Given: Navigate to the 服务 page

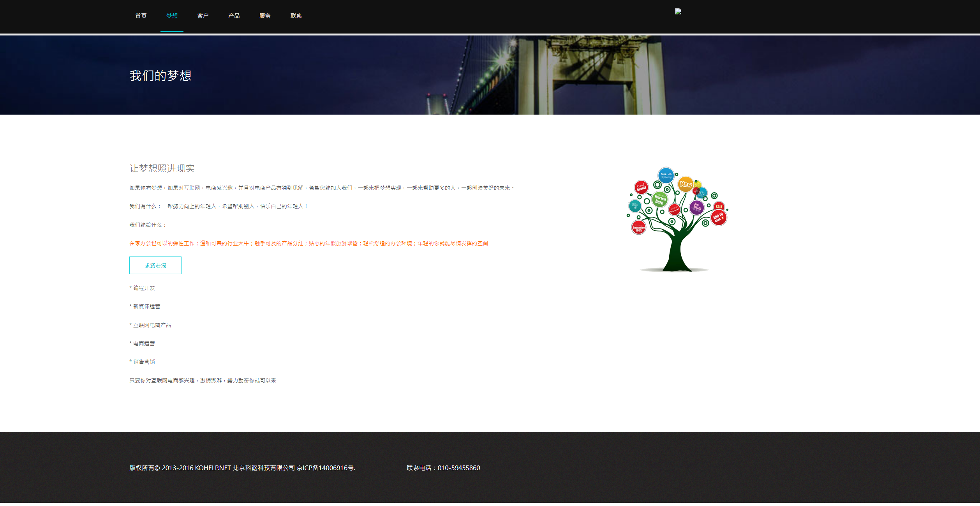Looking at the screenshot, I should pyautogui.click(x=265, y=16).
